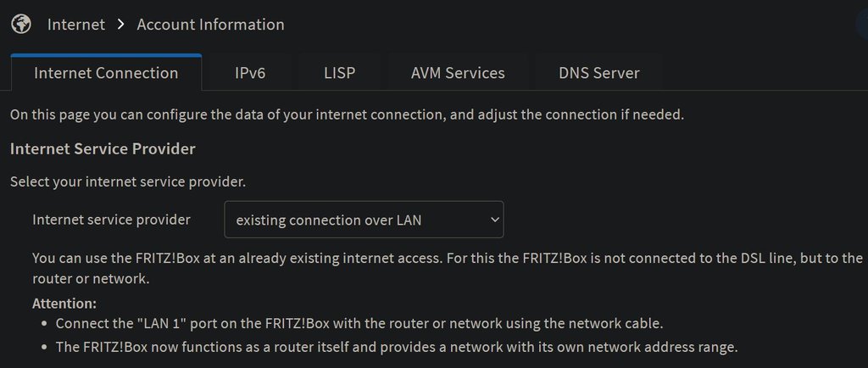Image resolution: width=868 pixels, height=368 pixels.
Task: Open the Internet service provider dropdown
Action: click(x=364, y=220)
